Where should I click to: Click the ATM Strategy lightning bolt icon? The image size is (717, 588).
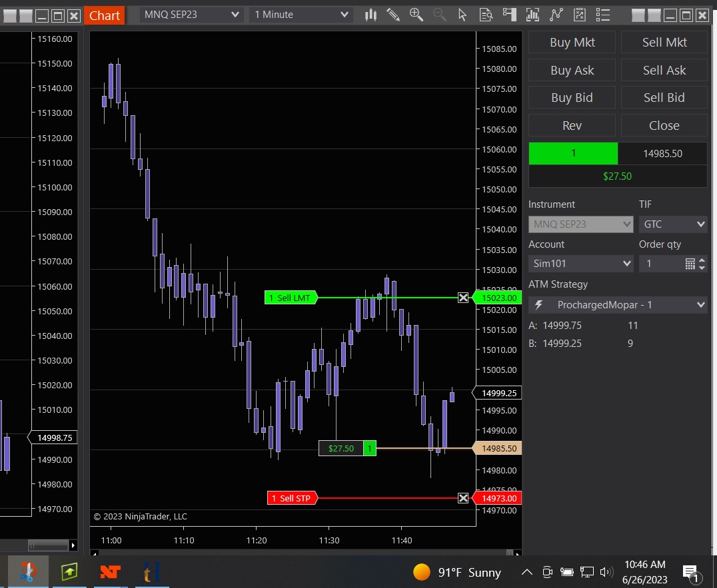click(539, 305)
